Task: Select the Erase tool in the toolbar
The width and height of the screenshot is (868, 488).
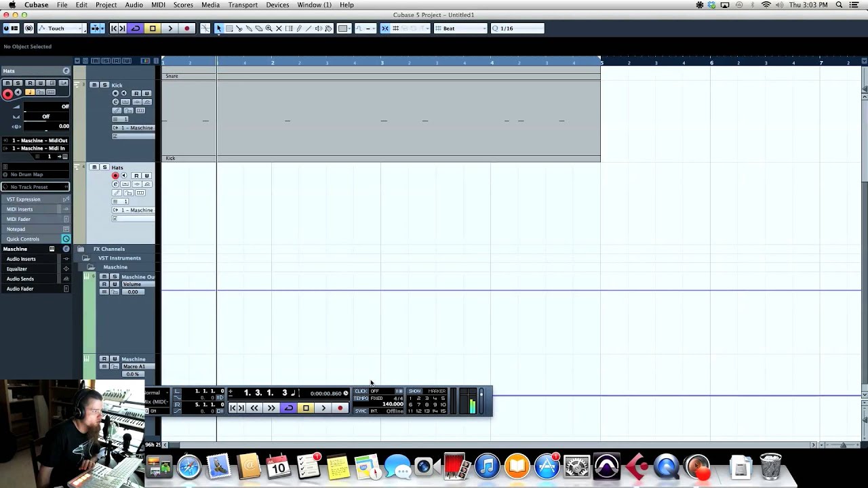Action: [x=258, y=28]
